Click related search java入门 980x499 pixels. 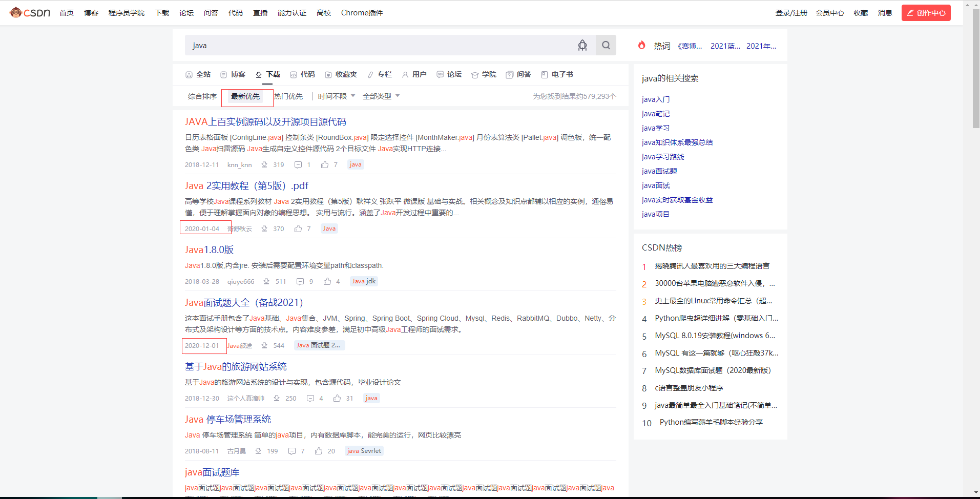pos(656,99)
